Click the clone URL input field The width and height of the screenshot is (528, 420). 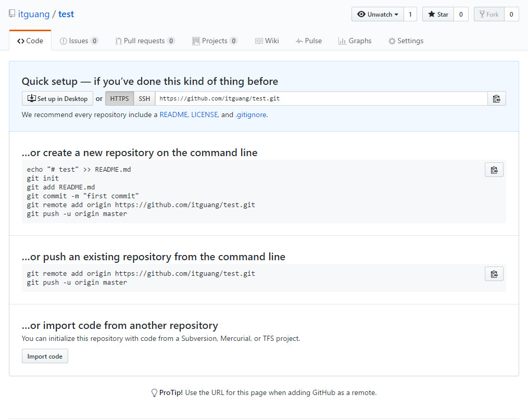[321, 98]
